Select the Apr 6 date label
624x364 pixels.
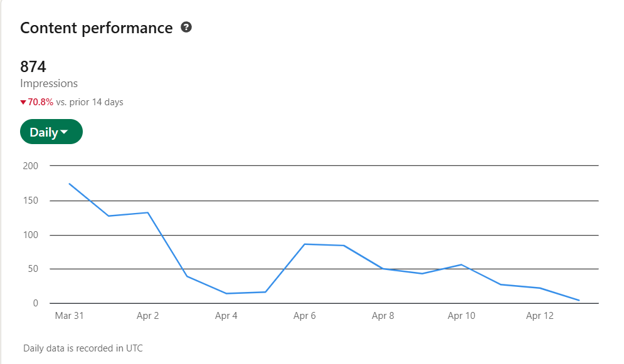point(305,316)
